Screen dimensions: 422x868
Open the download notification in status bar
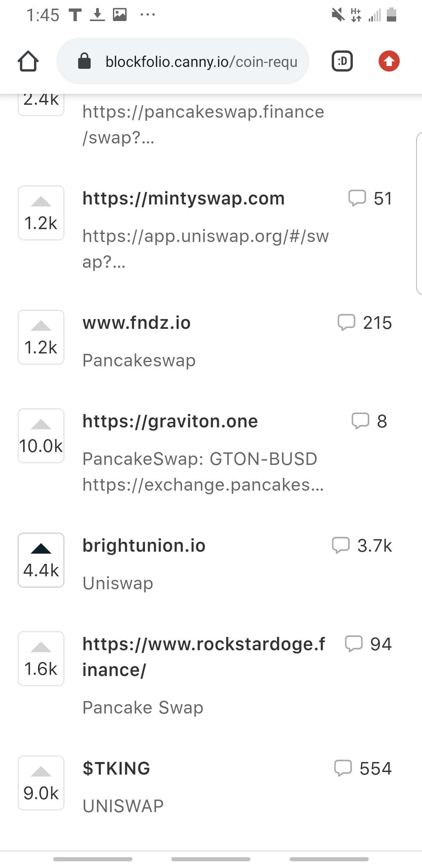point(97,15)
